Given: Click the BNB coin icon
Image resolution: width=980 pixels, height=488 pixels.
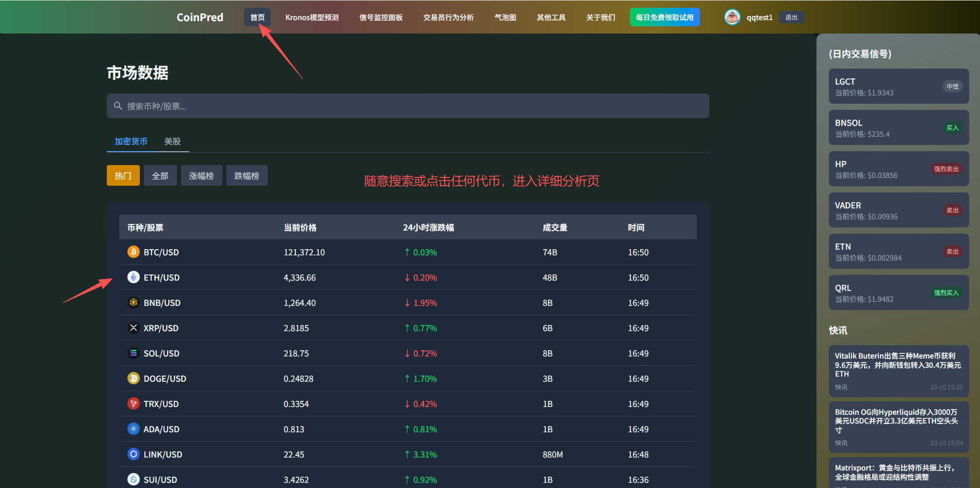Looking at the screenshot, I should coord(134,302).
